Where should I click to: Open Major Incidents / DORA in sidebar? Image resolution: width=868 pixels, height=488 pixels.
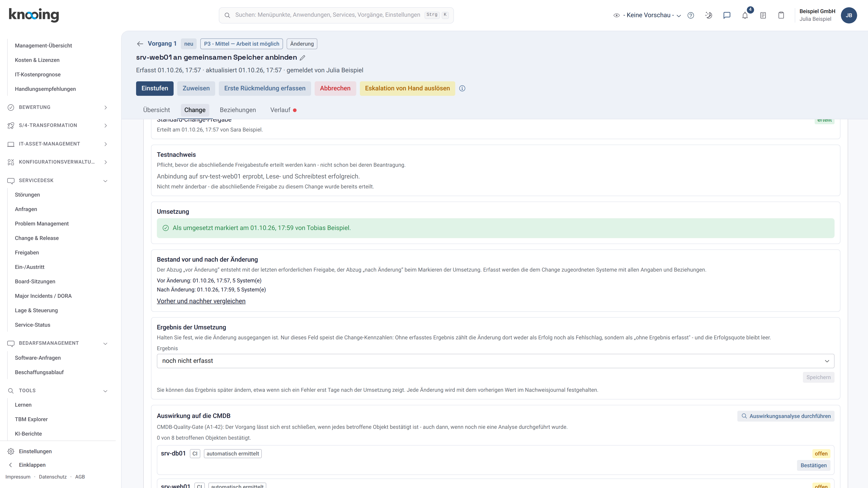pos(43,296)
